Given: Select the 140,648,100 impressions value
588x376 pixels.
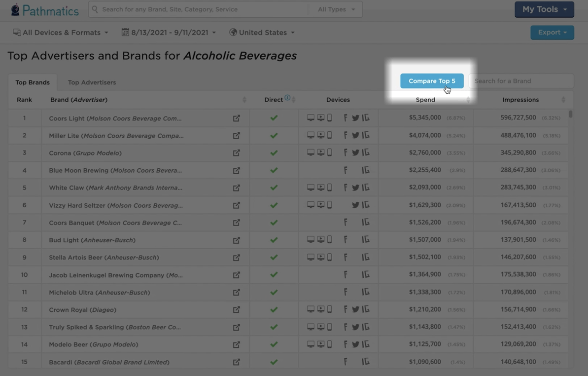Looking at the screenshot, I should (x=518, y=362).
